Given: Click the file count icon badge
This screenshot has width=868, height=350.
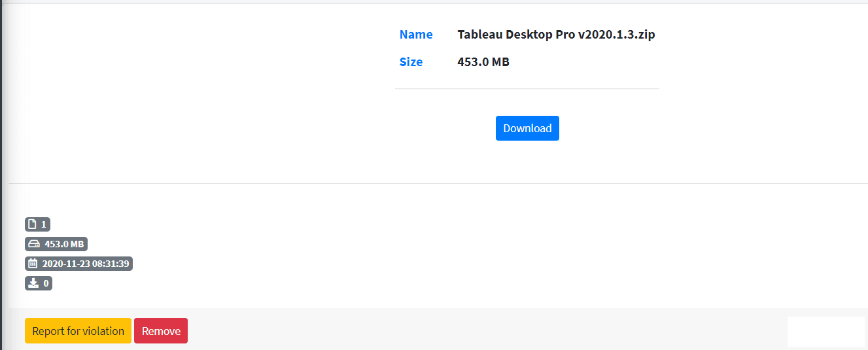Looking at the screenshot, I should coord(38,224).
